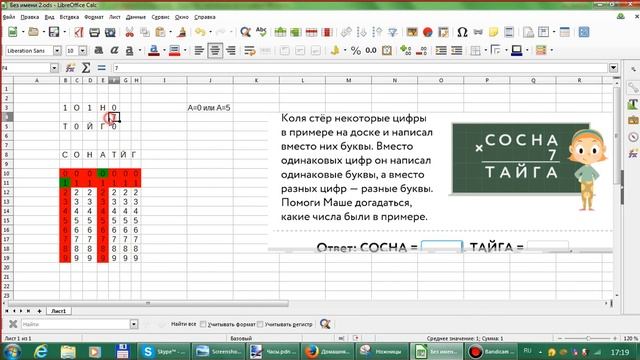Image resolution: width=640 pixels, height=360 pixels.
Task: Export directly as PDF icon
Action: point(79,32)
